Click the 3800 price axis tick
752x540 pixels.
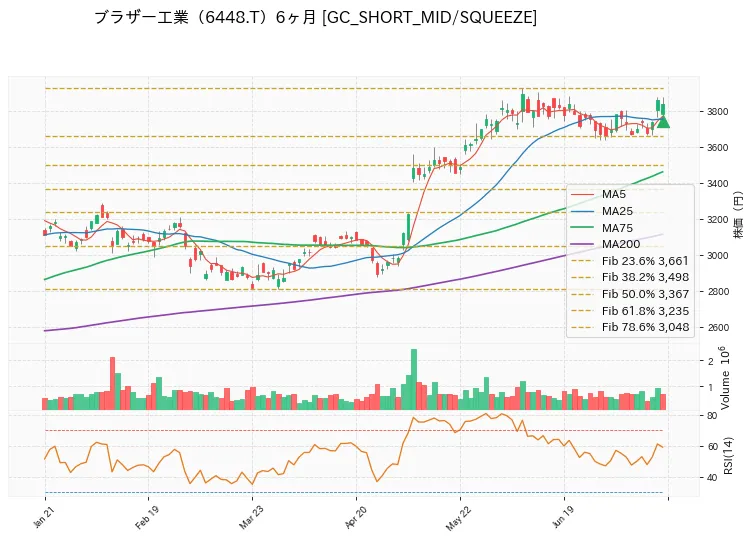pos(717,112)
